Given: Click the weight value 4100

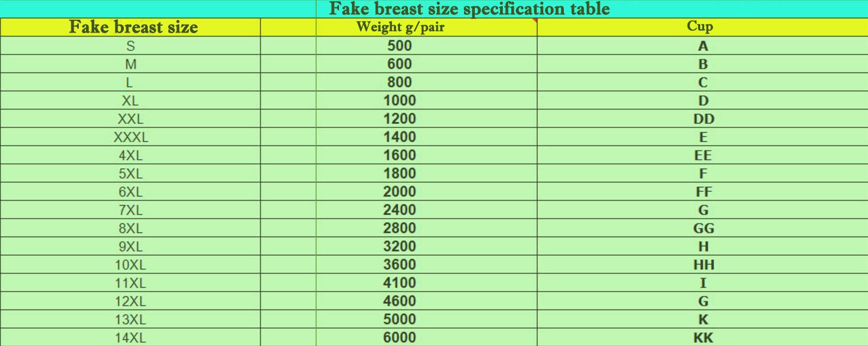Looking at the screenshot, I should point(399,283).
